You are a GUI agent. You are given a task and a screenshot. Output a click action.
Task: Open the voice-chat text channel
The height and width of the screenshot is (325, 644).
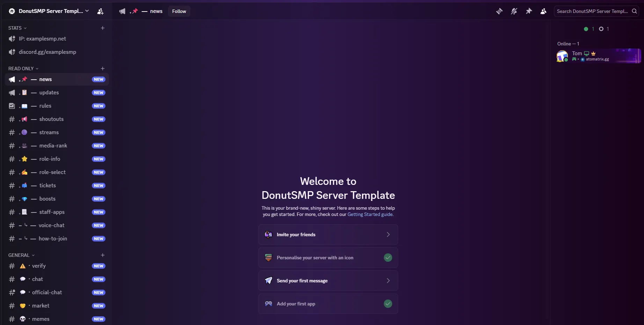[x=57, y=225]
